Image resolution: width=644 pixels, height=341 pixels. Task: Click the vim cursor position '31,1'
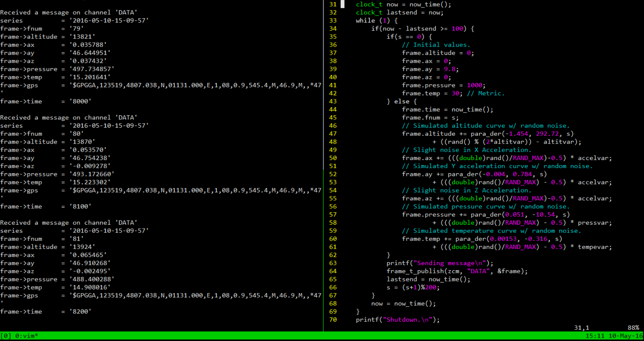(582, 328)
